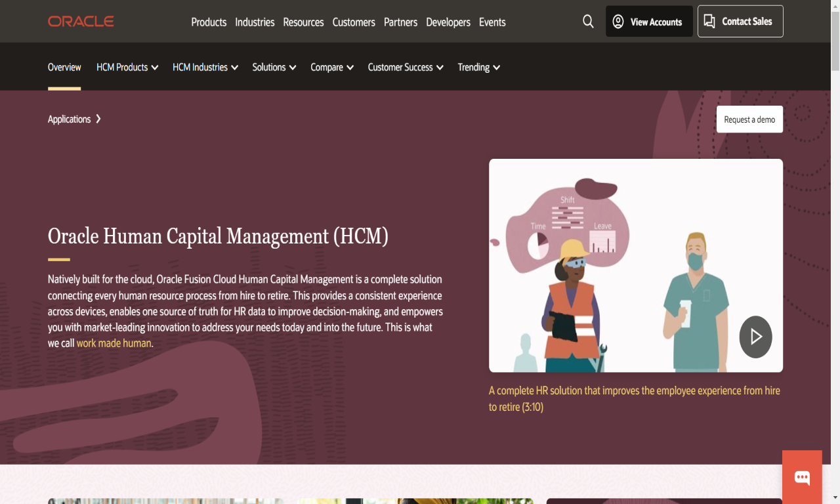840x504 pixels.
Task: Open the Industries top menu
Action: (255, 22)
